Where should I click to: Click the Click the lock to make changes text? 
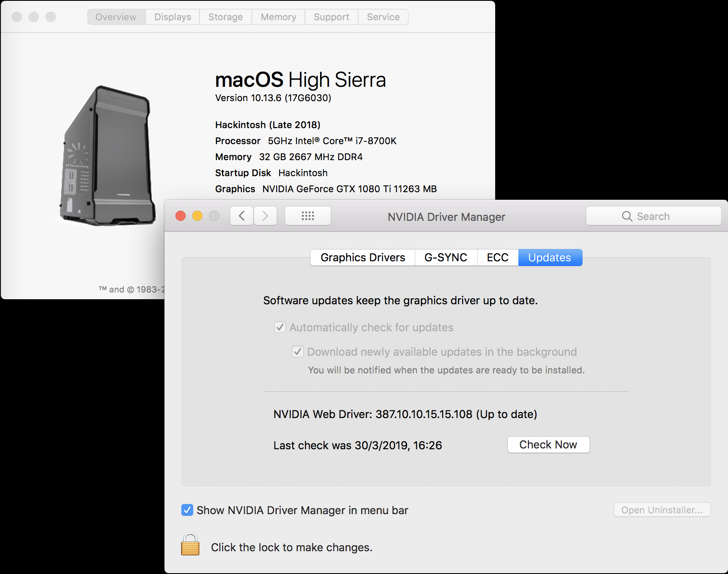(291, 547)
